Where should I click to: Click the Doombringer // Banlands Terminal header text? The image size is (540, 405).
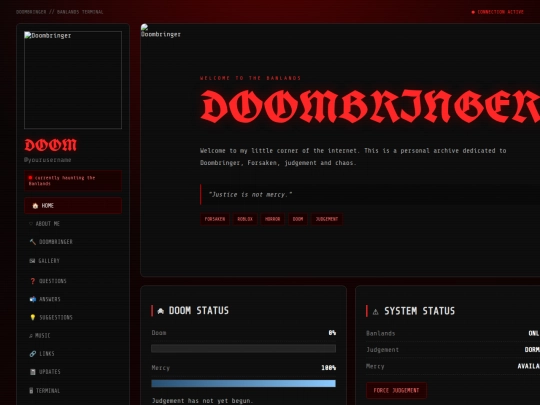(x=60, y=12)
